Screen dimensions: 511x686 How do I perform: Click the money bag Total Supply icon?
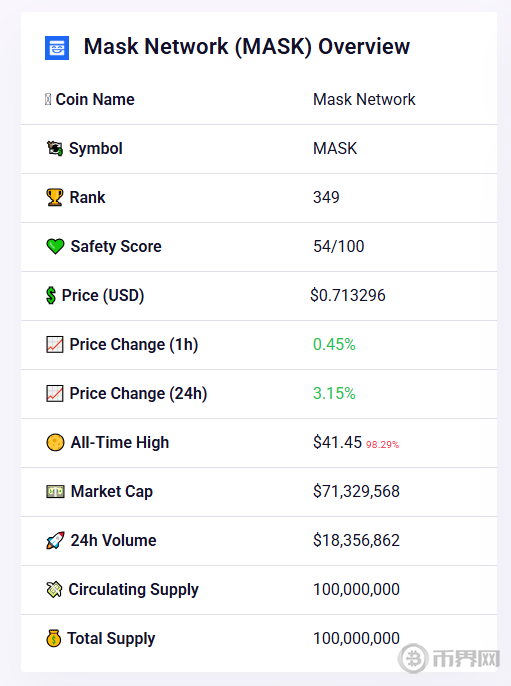coord(53,638)
